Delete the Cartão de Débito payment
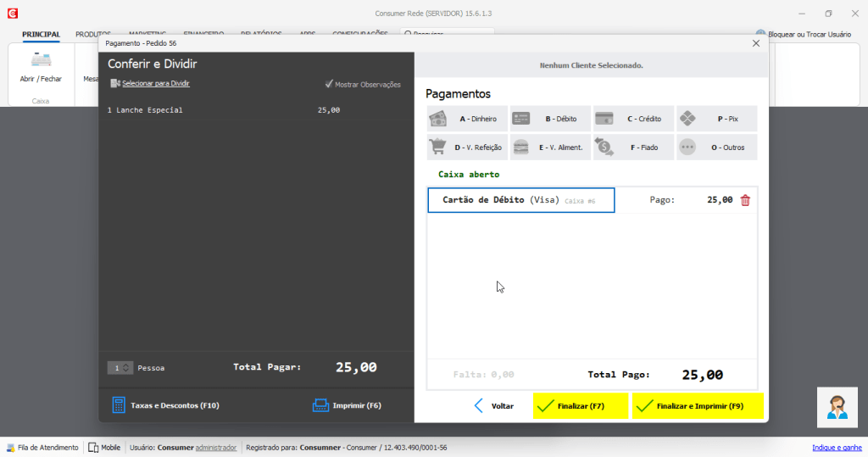Viewport: 868px width, 457px height. 745,201
